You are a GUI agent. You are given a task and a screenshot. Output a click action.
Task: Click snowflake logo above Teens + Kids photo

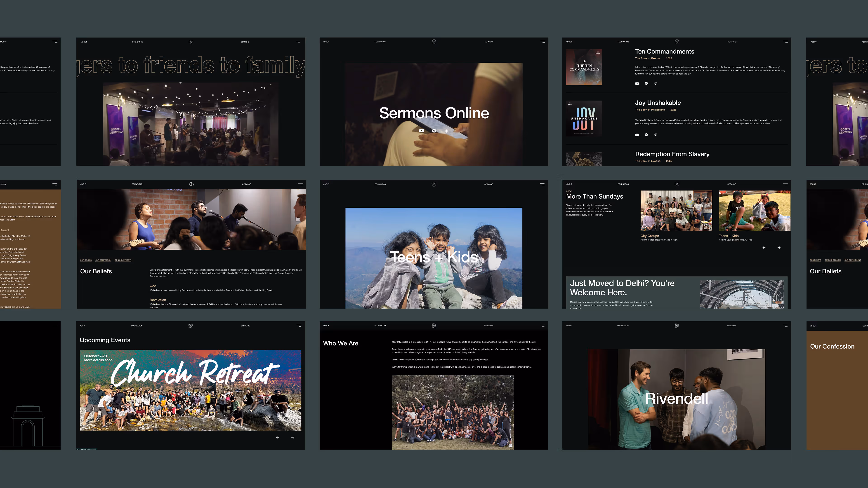[x=434, y=184]
